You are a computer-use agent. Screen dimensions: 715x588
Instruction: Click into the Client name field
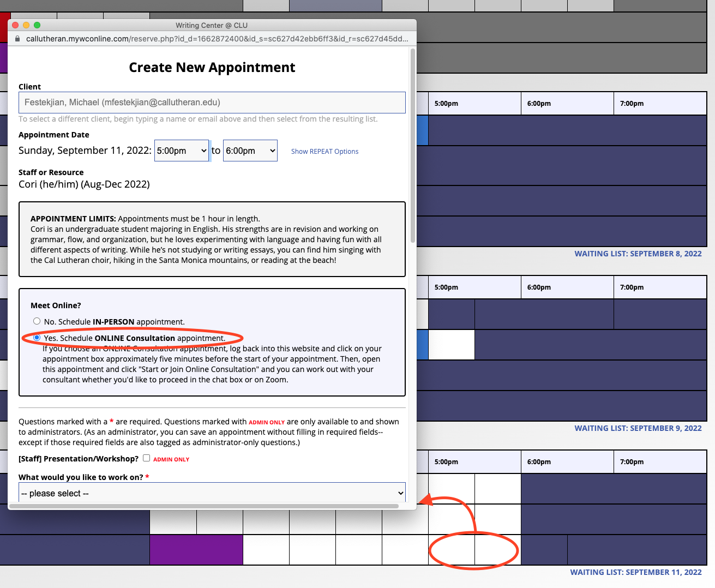coord(212,103)
